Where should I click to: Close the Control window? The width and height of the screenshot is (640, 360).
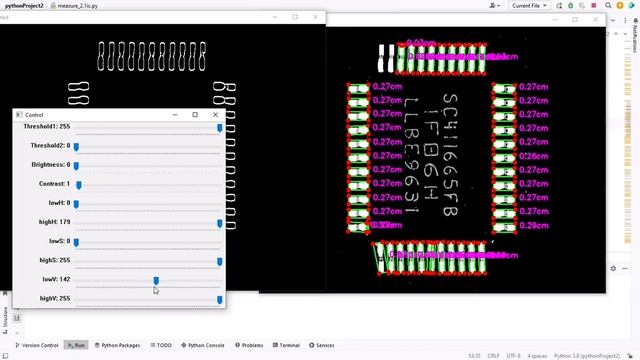point(216,115)
